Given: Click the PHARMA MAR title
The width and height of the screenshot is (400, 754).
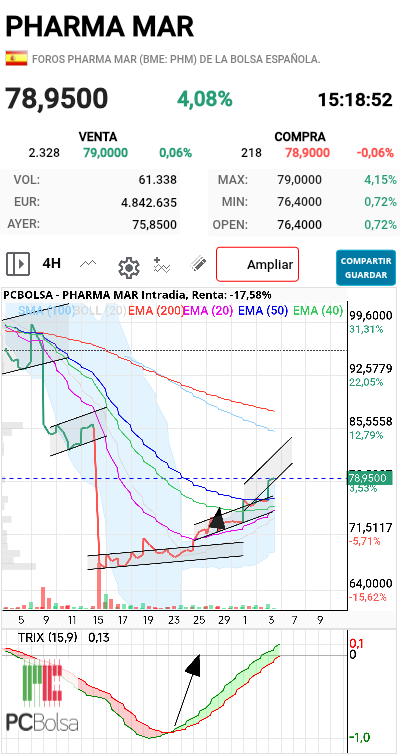Looking at the screenshot, I should point(100,26).
